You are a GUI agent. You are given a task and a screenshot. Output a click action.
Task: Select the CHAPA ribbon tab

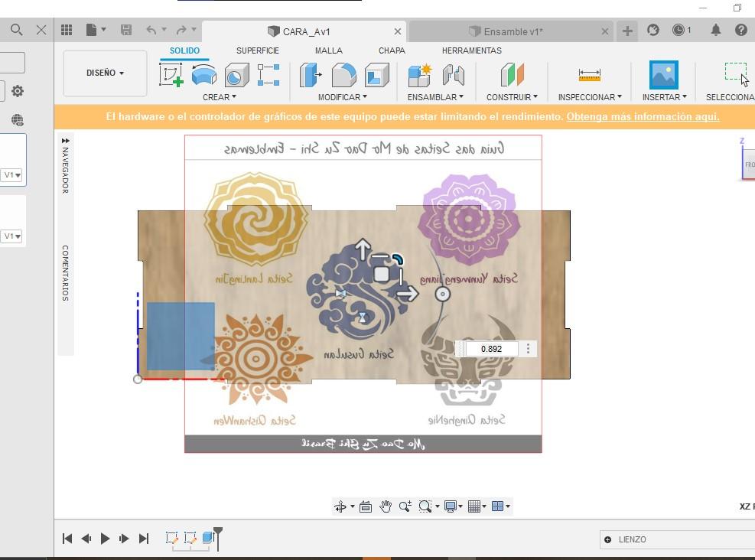pyautogui.click(x=392, y=50)
